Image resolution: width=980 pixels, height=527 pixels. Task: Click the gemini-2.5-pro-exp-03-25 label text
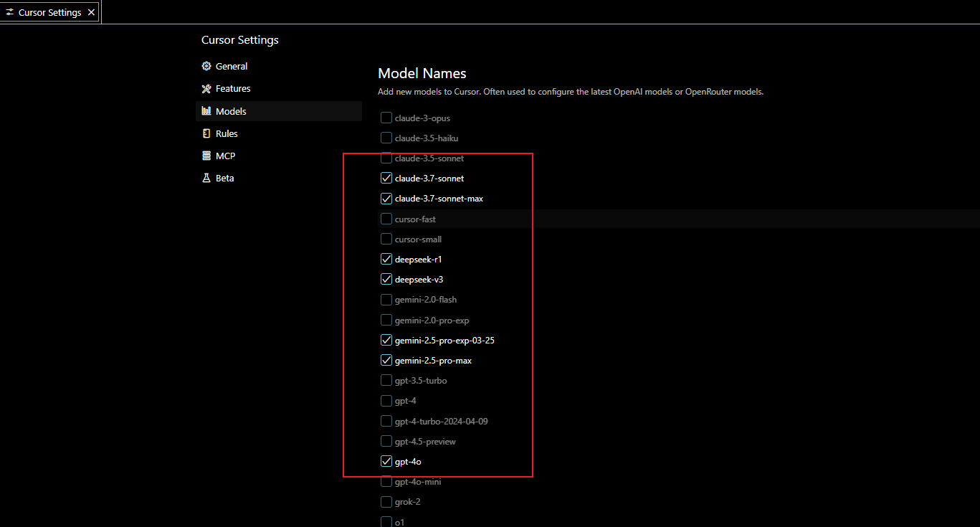[444, 340]
